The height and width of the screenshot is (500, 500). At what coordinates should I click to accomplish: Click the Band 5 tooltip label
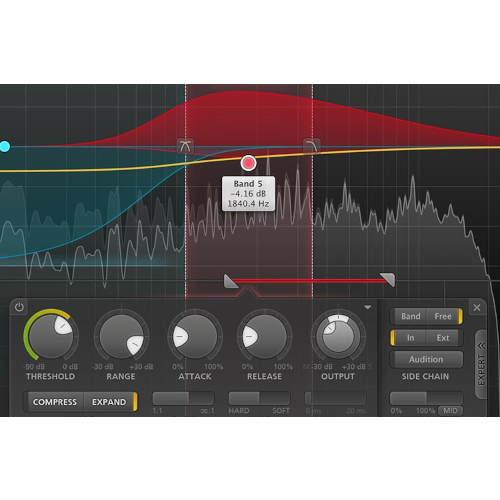tap(248, 184)
